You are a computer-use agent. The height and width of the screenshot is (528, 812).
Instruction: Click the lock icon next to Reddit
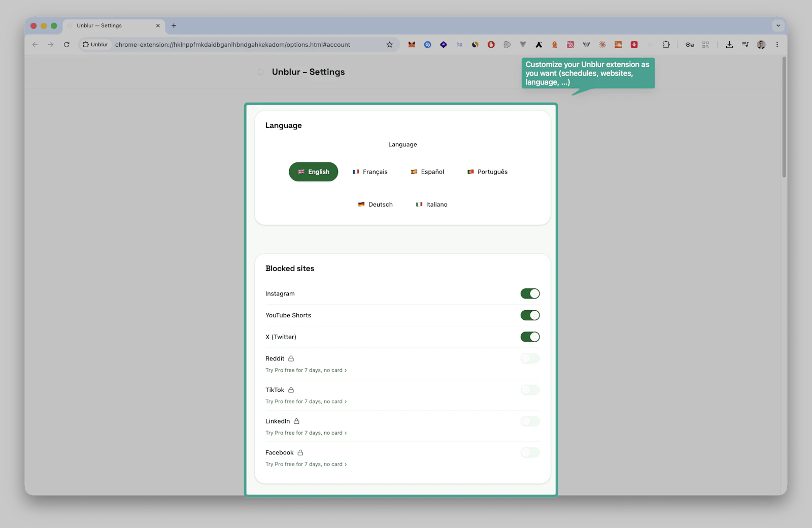pyautogui.click(x=291, y=358)
